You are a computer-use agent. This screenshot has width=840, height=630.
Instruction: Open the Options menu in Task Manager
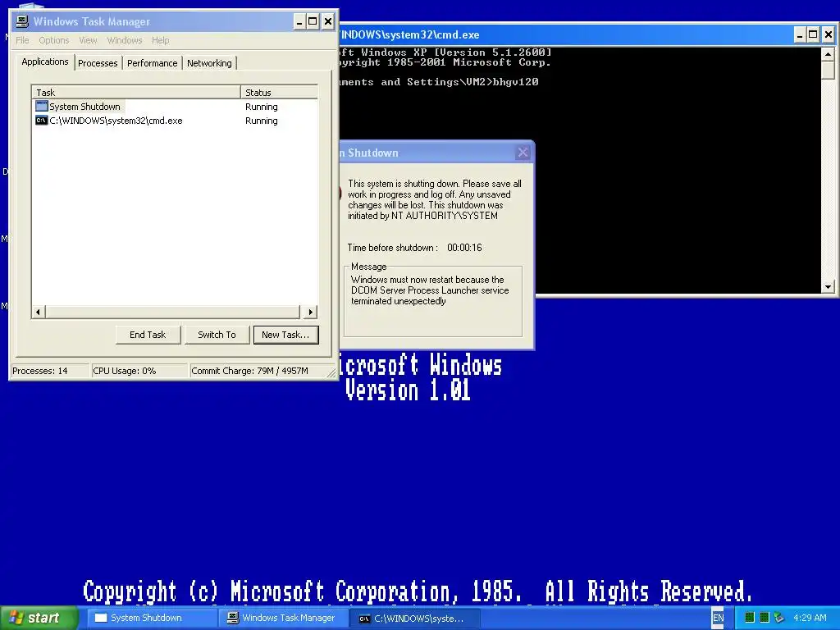click(x=53, y=40)
